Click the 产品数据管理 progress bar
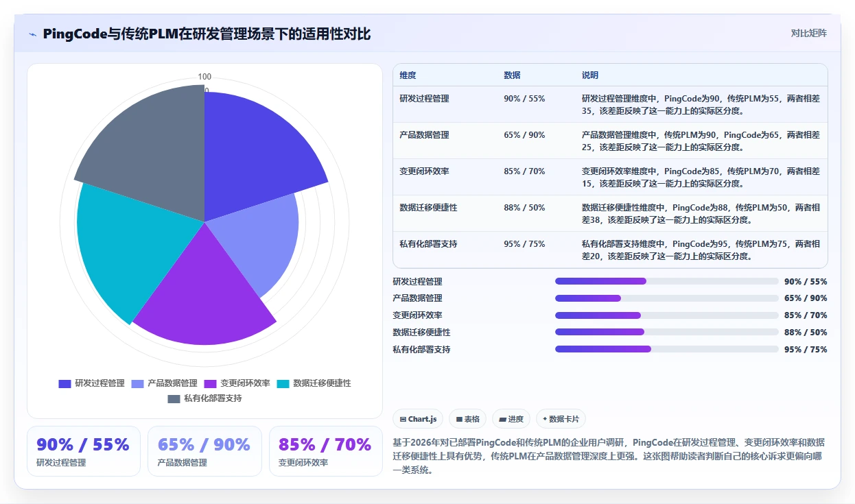The image size is (855, 504). click(667, 298)
